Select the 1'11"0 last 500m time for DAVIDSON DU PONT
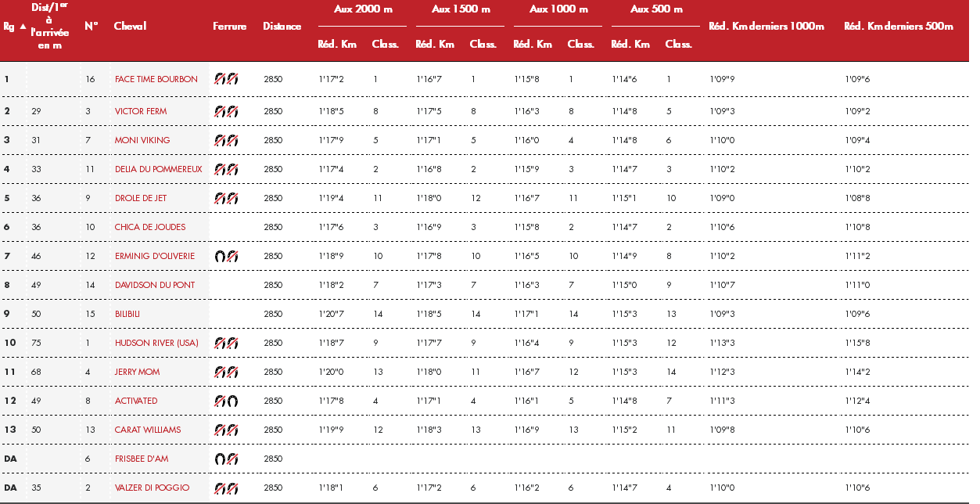 [x=858, y=285]
